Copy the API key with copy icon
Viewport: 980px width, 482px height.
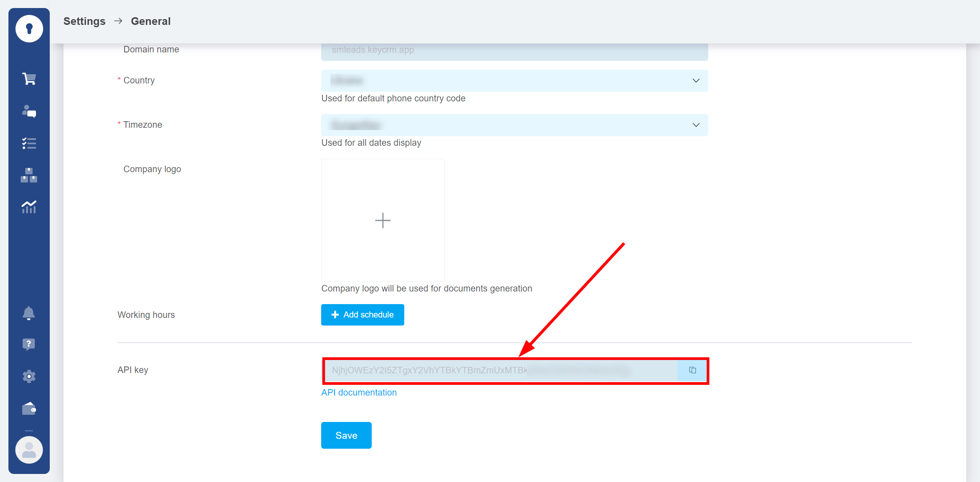(x=693, y=370)
